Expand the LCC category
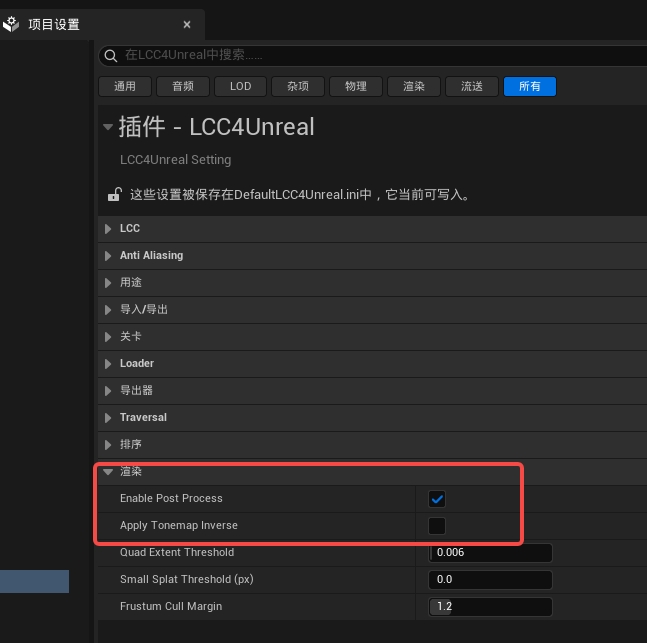The width and height of the screenshot is (647, 643). 108,229
